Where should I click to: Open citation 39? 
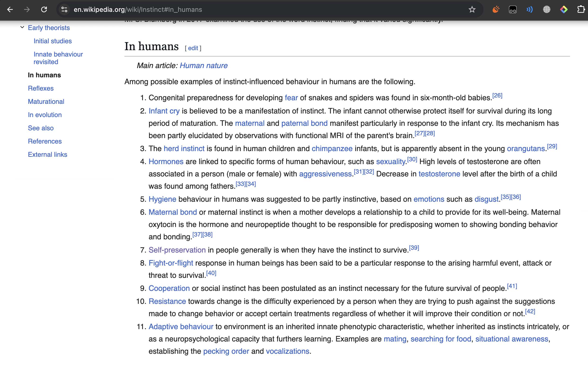point(414,248)
